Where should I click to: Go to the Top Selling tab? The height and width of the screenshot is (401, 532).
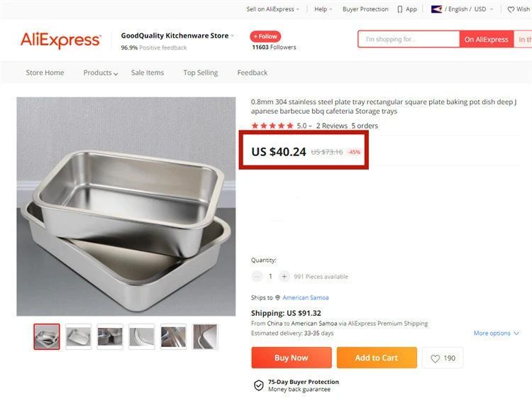point(201,73)
